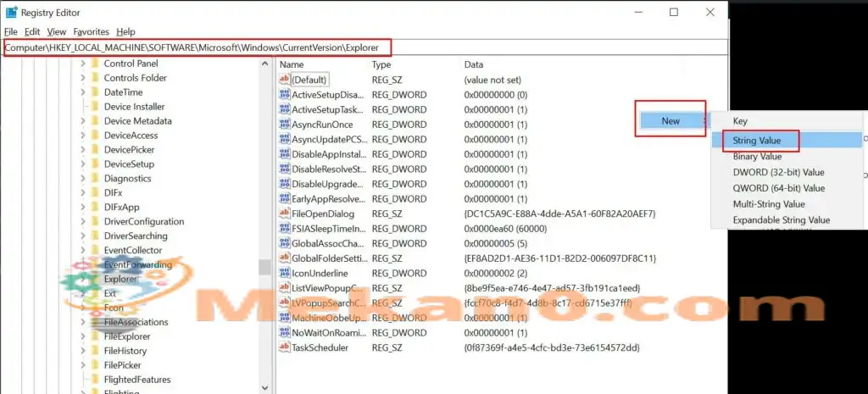Select the EventCollector tree key

(x=133, y=250)
